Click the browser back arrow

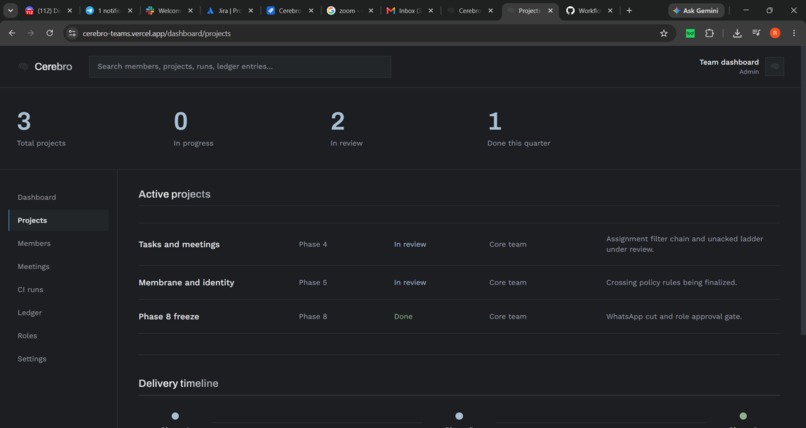pyautogui.click(x=12, y=33)
